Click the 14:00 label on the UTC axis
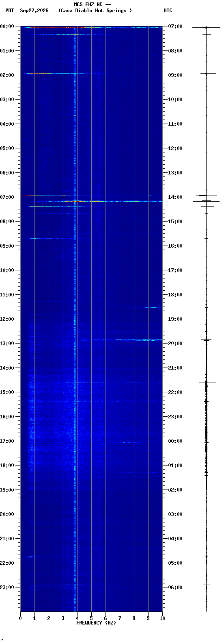The height and width of the screenshot is (644, 224). [x=175, y=197]
